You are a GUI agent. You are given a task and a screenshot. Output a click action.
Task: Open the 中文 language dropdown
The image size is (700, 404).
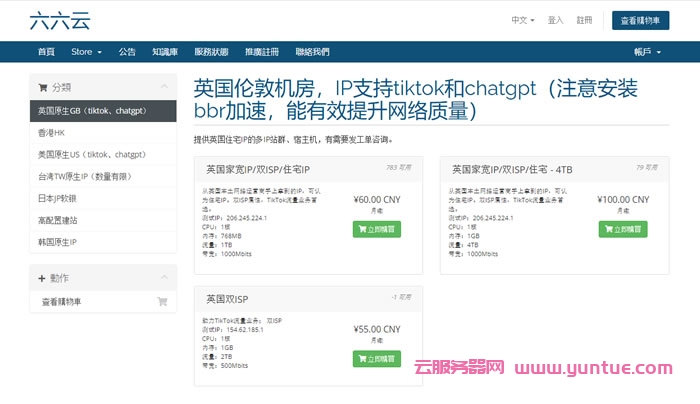[x=523, y=20]
